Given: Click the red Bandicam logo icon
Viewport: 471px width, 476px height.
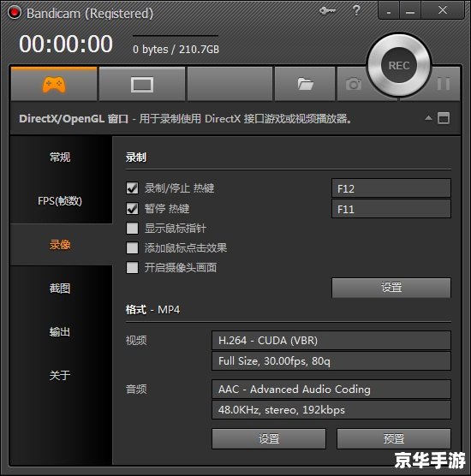Looking at the screenshot, I should pos(15,13).
